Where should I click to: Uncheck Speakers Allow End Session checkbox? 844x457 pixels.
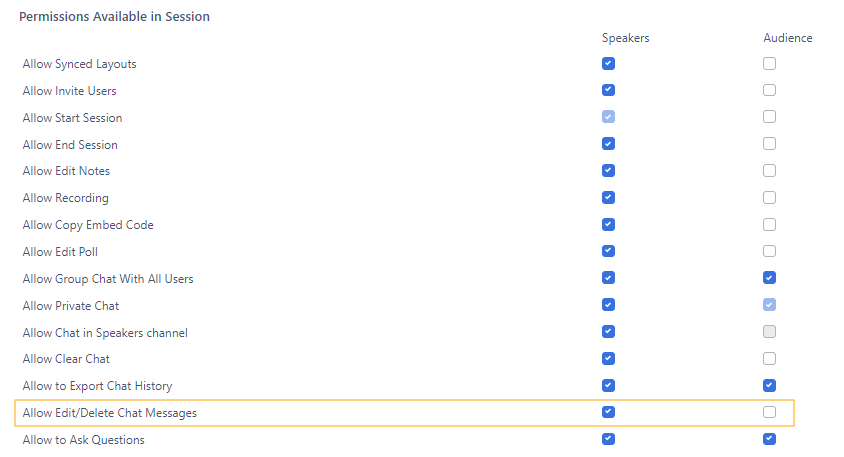point(608,144)
